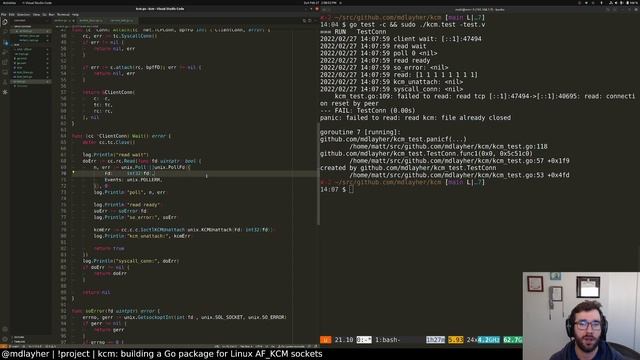Click code line 'log.Println("read wait")'
The image size is (640, 360).
click(116, 155)
